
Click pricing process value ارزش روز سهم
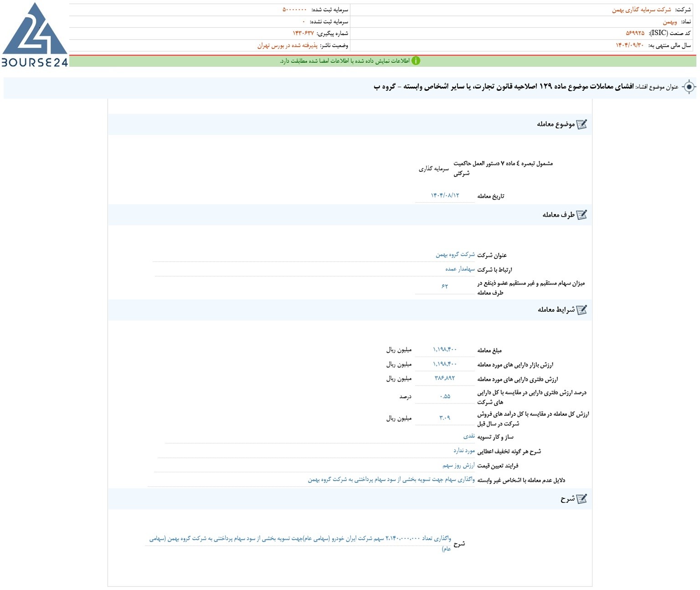pos(458,465)
